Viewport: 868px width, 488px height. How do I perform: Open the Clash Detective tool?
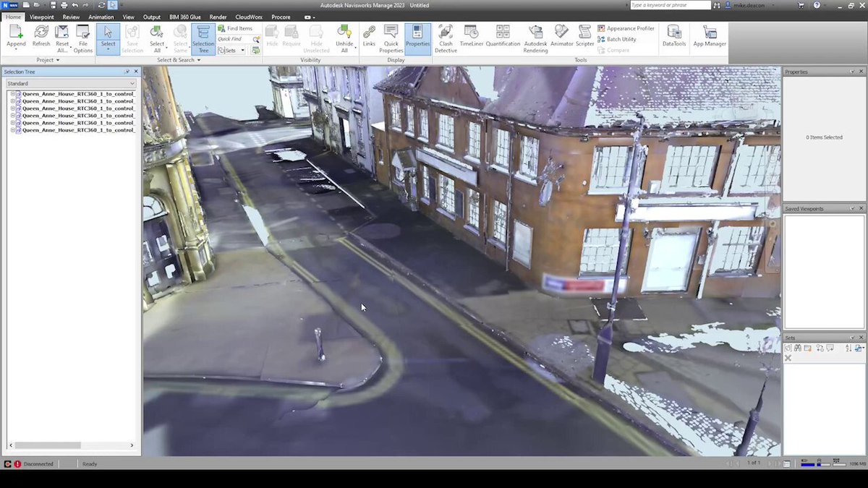pos(446,39)
